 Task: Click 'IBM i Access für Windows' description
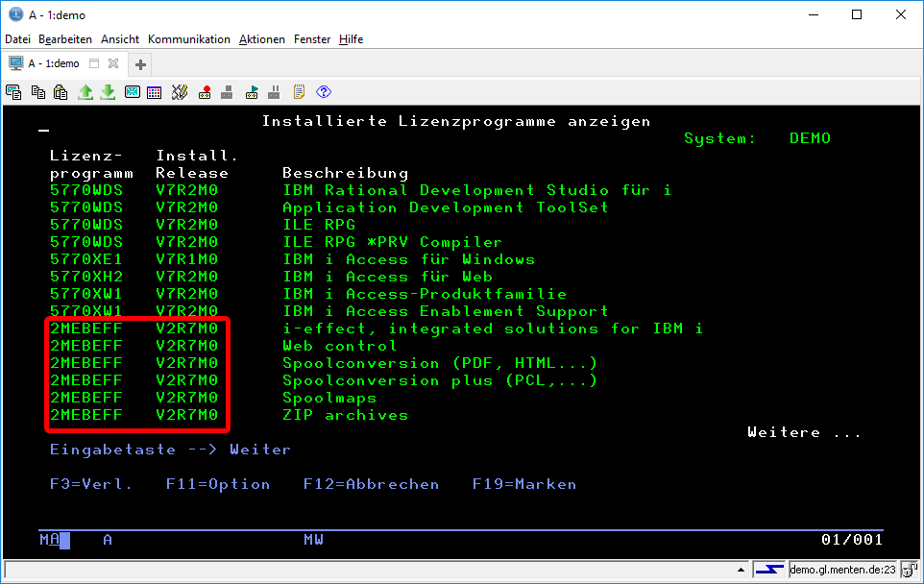pos(409,259)
